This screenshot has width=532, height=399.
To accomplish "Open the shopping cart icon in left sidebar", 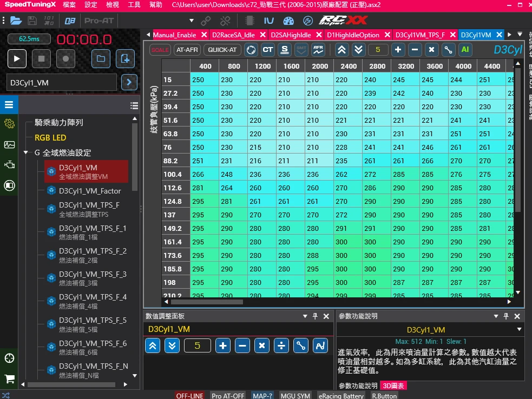I will pos(9,378).
